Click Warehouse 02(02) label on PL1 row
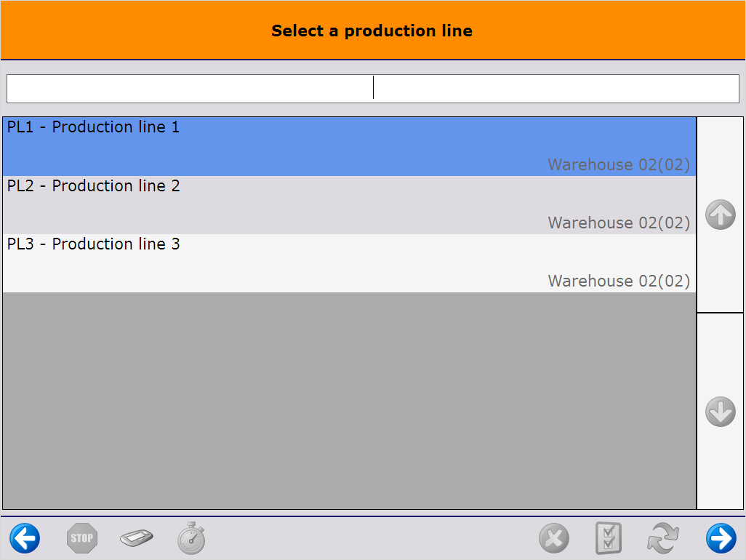 (619, 164)
